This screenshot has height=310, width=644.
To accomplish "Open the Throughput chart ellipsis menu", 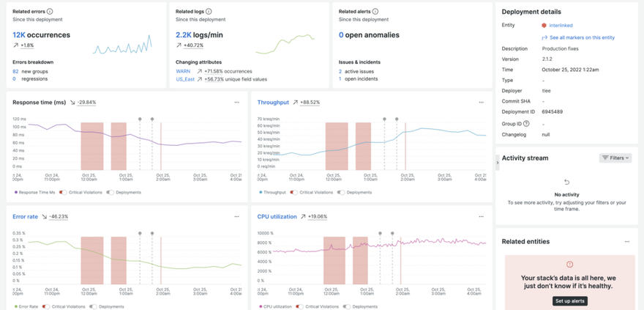I will pos(481,103).
